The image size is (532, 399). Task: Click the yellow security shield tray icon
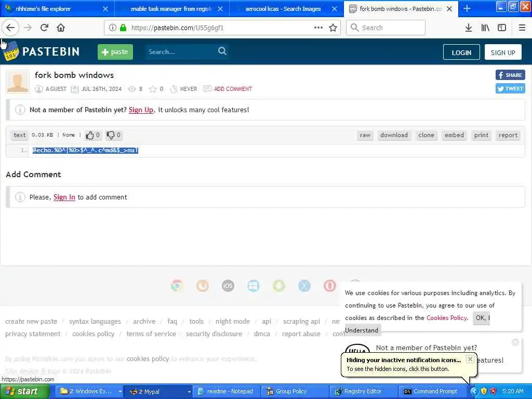pos(484,391)
